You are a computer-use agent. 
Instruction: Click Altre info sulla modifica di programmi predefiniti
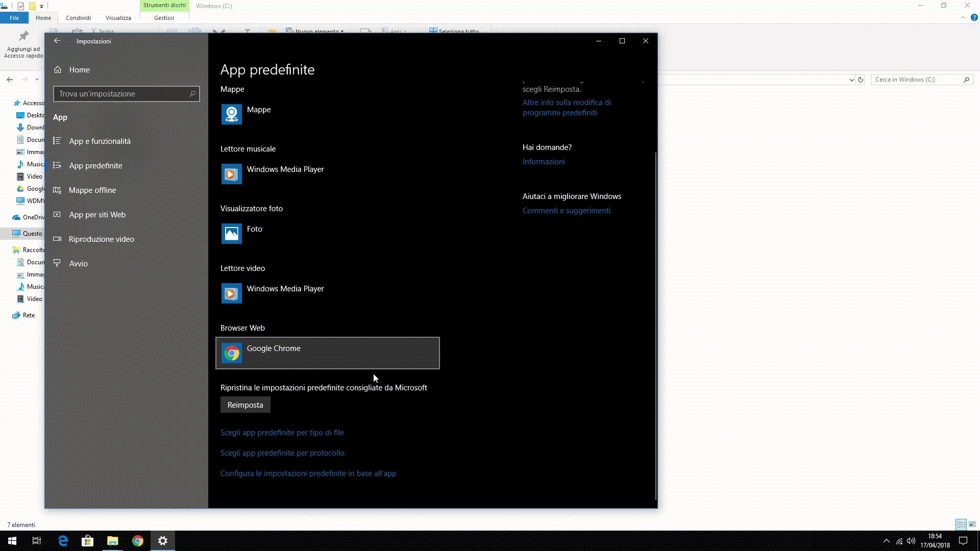click(x=566, y=107)
